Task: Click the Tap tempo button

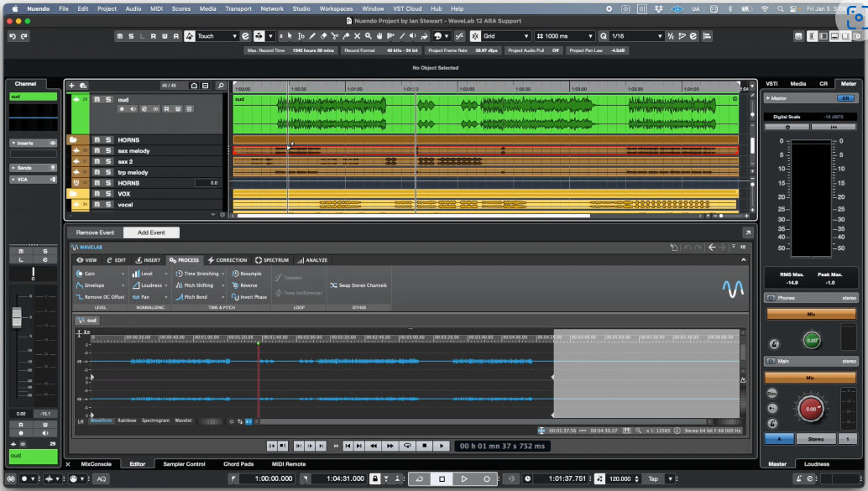Action: (653, 478)
